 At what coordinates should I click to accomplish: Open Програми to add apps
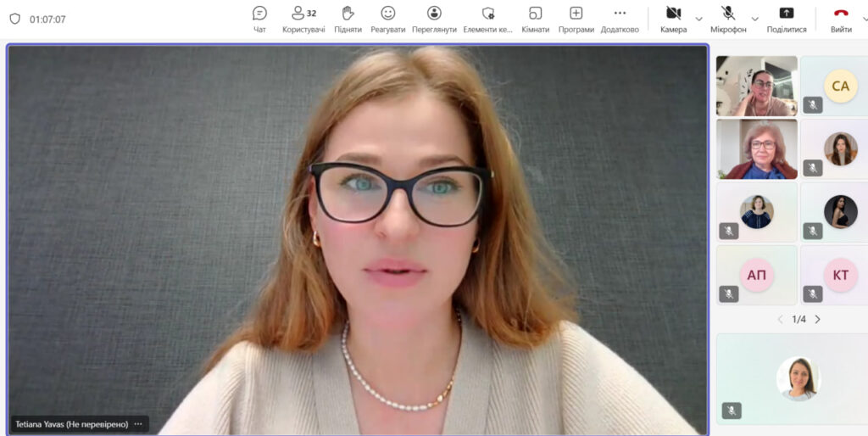pos(576,19)
